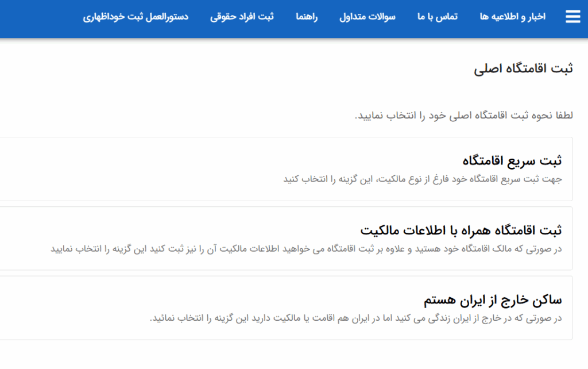Viewport: 588px width, 369px height.
Task: Open ثبت افراد حقوقی nav link
Action: (242, 17)
